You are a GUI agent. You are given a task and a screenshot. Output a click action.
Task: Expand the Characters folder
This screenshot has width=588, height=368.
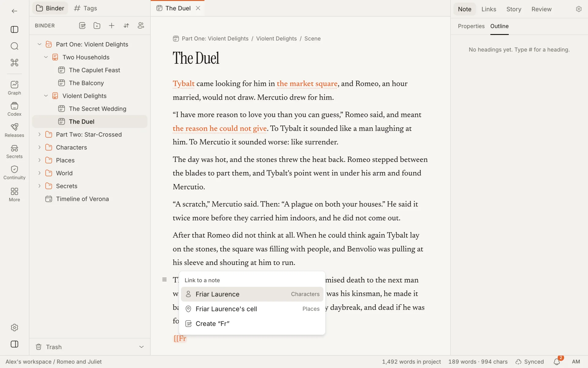[x=40, y=147]
